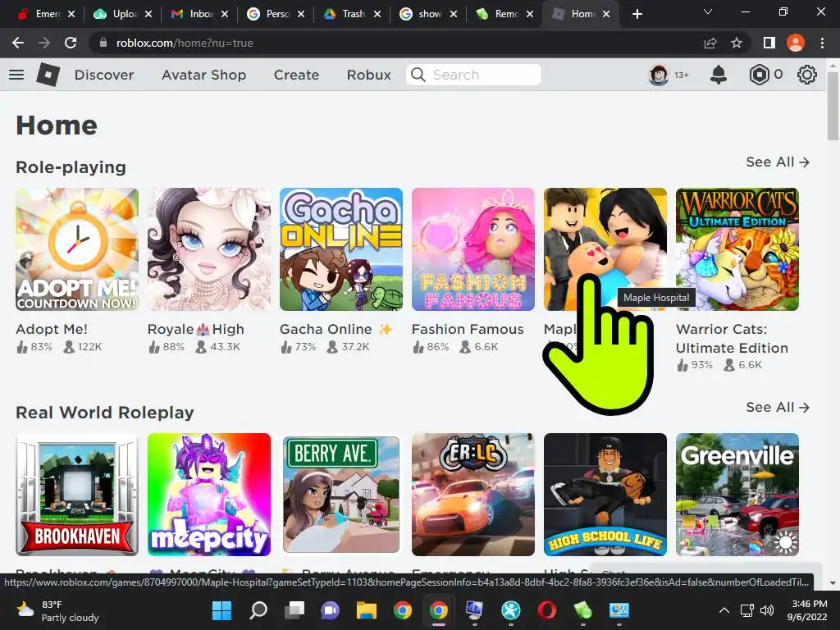This screenshot has width=840, height=630.
Task: Open the Berry Ave game thumbnail
Action: point(341,495)
